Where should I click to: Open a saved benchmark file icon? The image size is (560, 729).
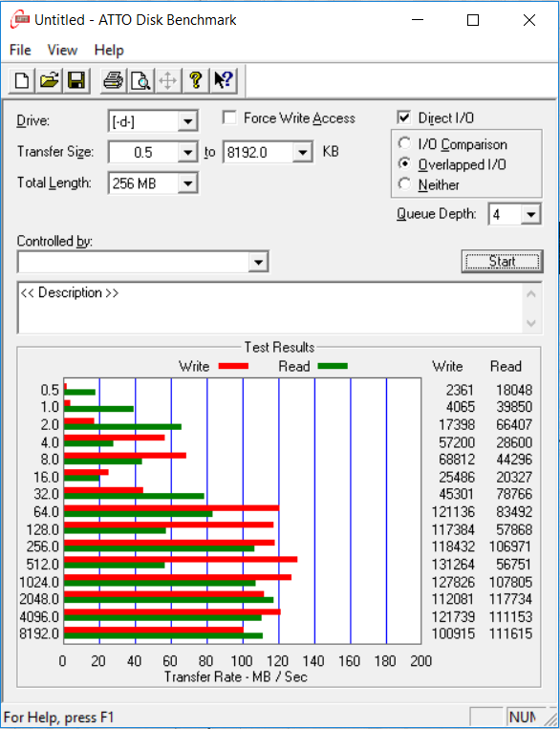tap(50, 80)
